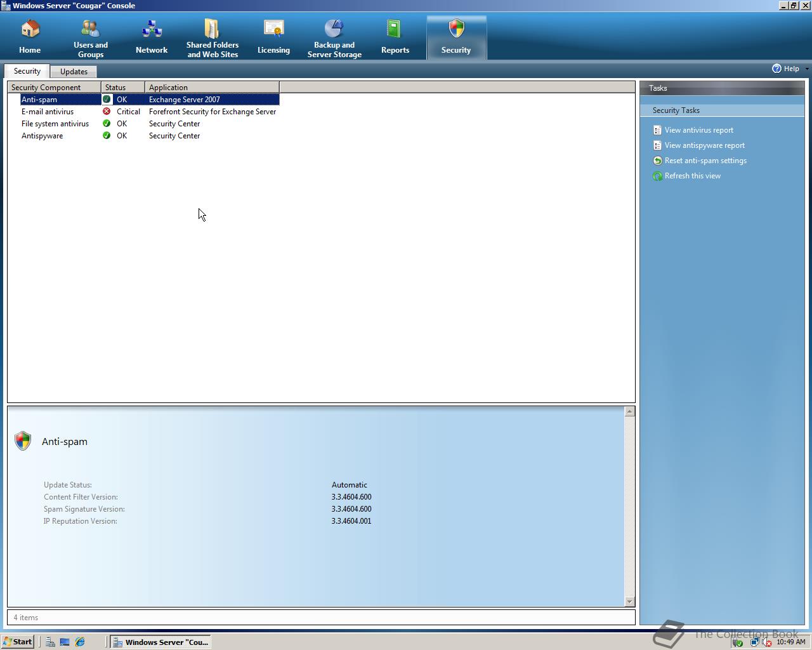Screen dimensions: 812x650
Task: Restore the console window
Action: click(794, 5)
